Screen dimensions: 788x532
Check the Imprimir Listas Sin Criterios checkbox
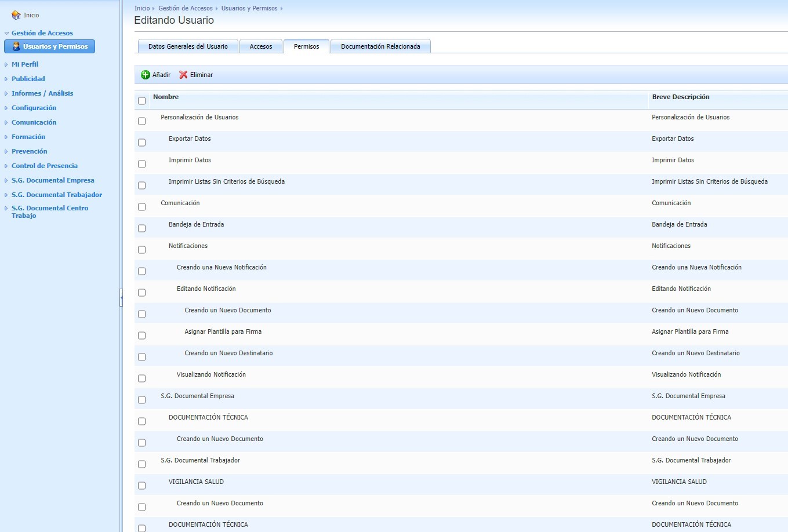point(142,185)
